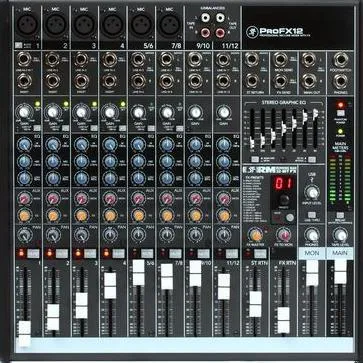363x363 pixels.
Task: Click the Tape In left RCA jack
Action: (206, 17)
